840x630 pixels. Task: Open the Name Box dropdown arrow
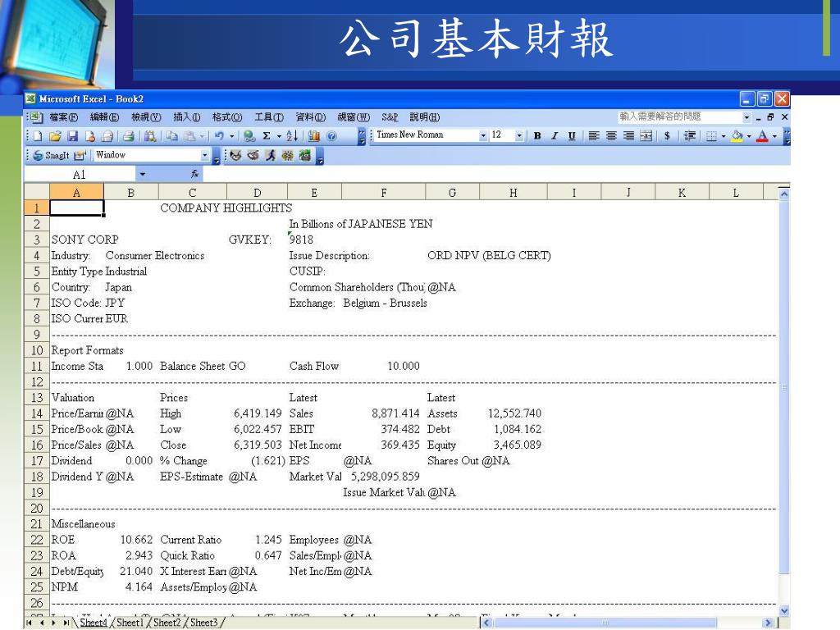click(x=143, y=174)
